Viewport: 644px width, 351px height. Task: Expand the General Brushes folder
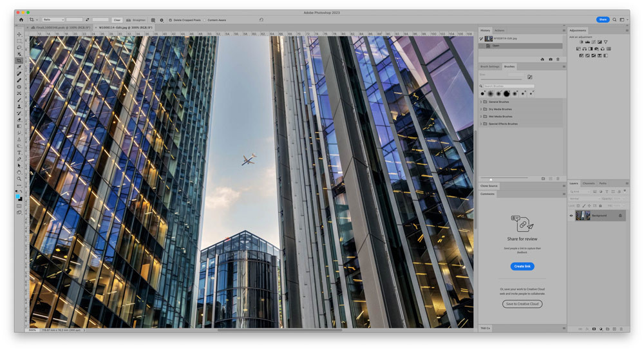point(481,102)
